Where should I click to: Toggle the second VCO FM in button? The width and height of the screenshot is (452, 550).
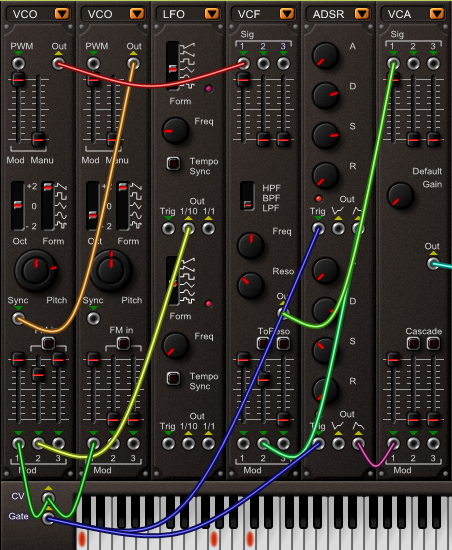[x=123, y=343]
